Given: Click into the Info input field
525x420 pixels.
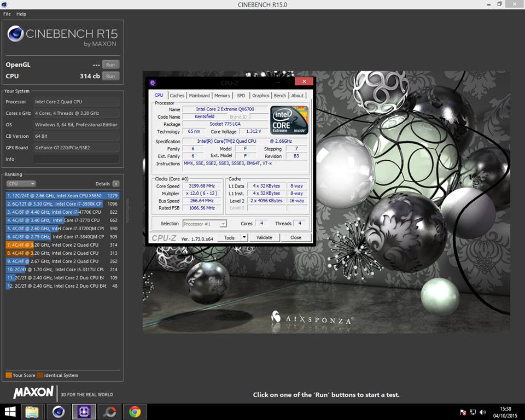Looking at the screenshot, I should (77, 159).
